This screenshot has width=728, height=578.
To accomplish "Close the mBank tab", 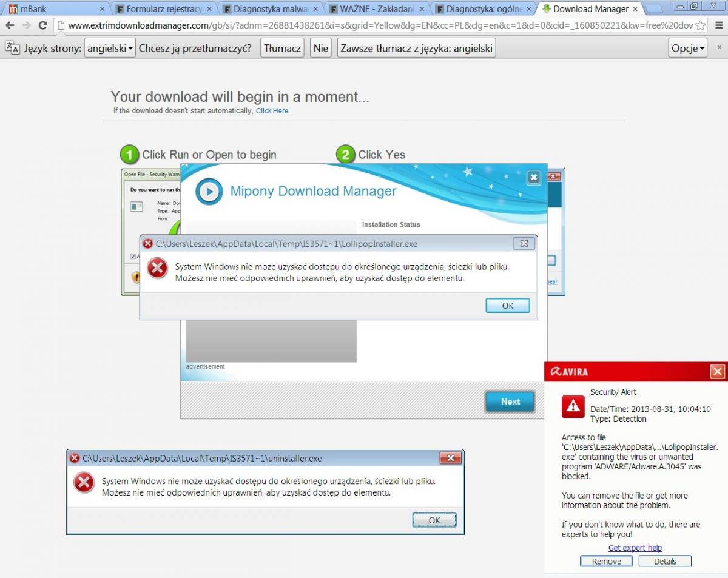I will tap(102, 9).
